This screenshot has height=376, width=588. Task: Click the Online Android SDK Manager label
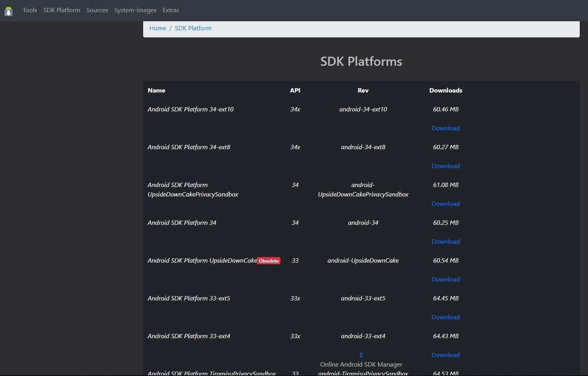[361, 365]
